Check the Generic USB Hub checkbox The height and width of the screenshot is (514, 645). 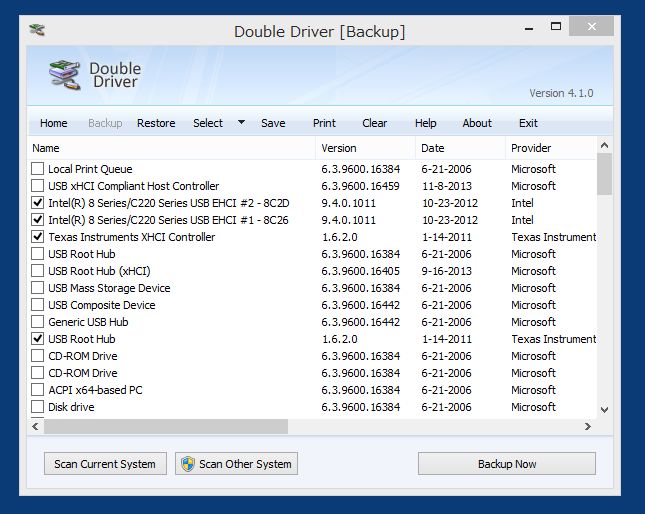tap(37, 322)
